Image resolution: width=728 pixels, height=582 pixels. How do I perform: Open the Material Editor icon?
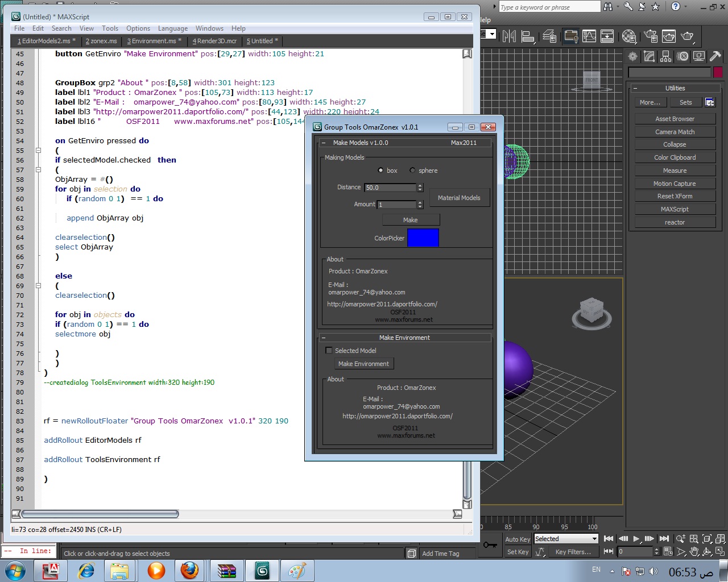[629, 36]
